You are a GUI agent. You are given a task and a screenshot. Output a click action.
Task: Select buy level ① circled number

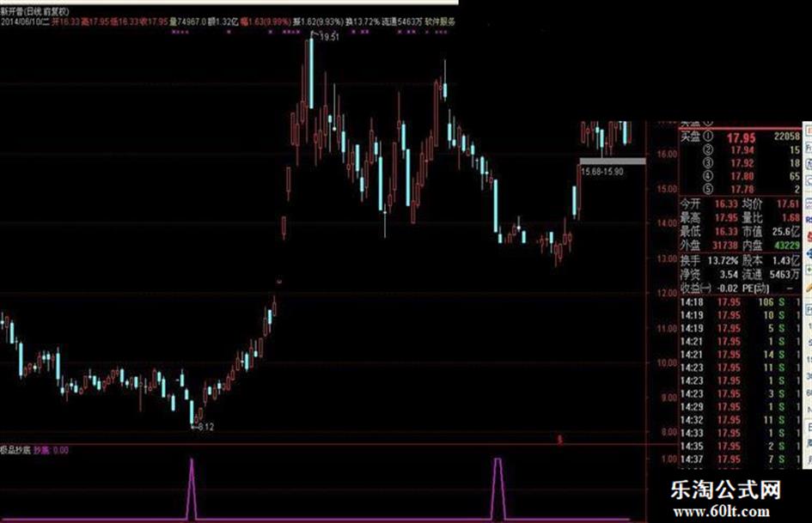708,137
